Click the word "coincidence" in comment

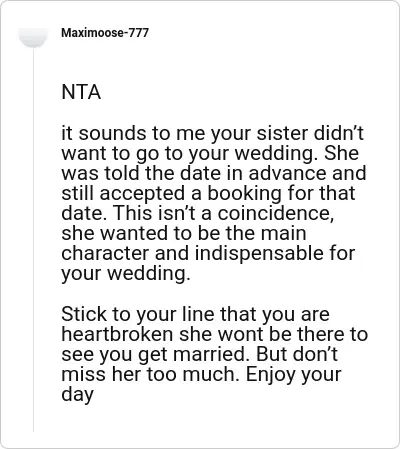[x=275, y=213]
